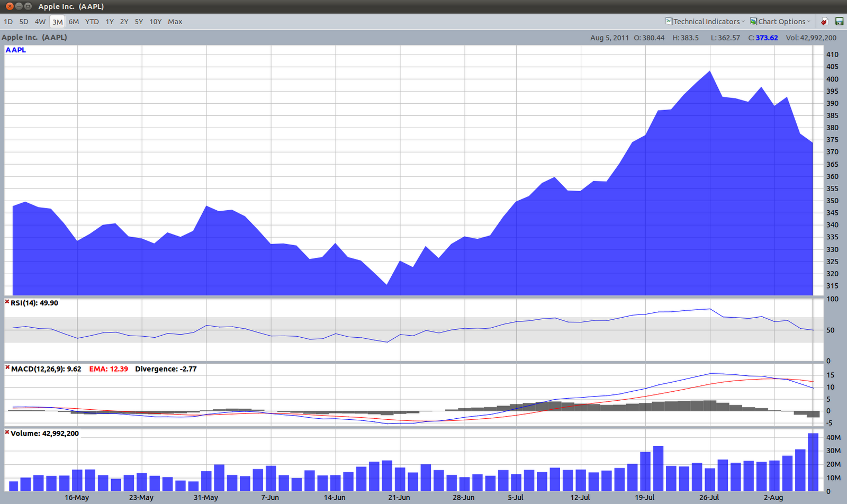Screen dimensions: 847x504
Task: Click the selected 3M range tab
Action: [x=58, y=22]
